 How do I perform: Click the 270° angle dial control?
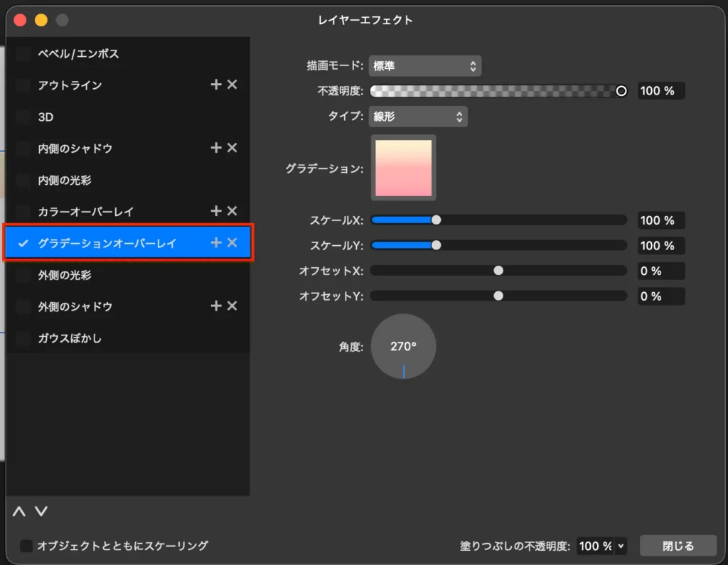click(x=403, y=346)
